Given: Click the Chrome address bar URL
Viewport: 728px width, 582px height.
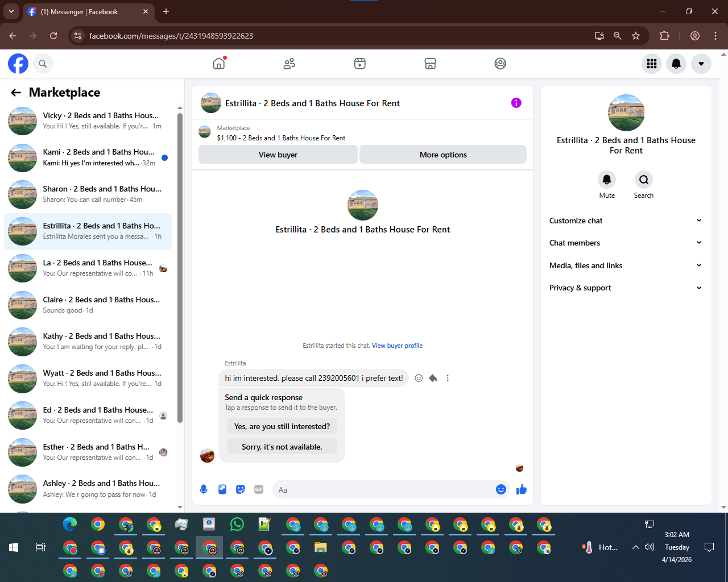Looking at the screenshot, I should coord(171,36).
